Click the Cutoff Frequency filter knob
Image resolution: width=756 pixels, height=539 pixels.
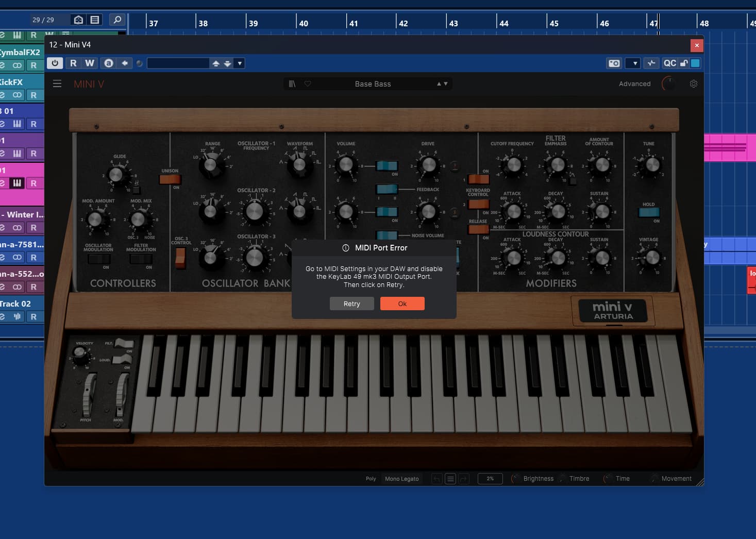pos(513,165)
